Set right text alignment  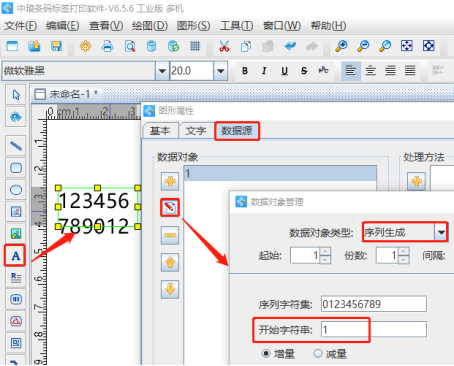point(390,71)
